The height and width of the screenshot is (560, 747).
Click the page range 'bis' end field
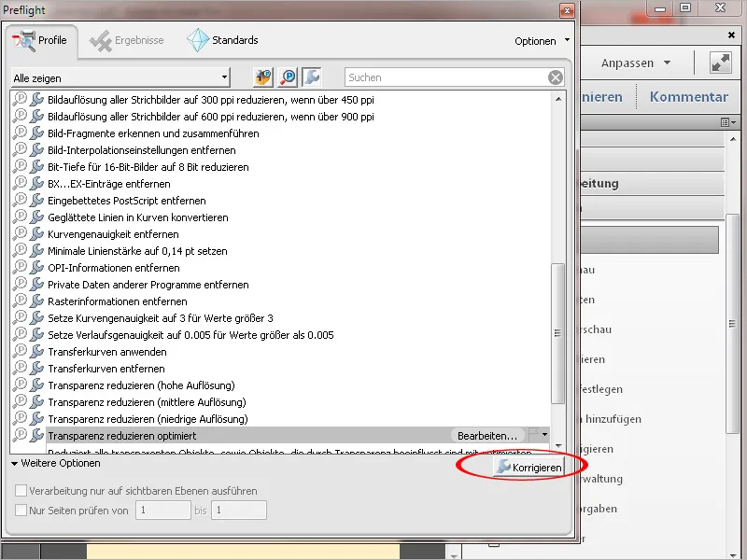239,510
